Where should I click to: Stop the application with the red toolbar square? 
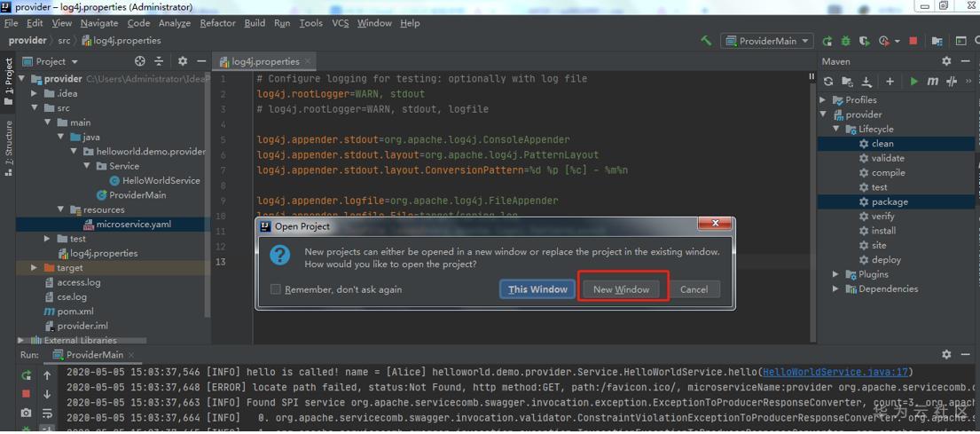point(913,41)
